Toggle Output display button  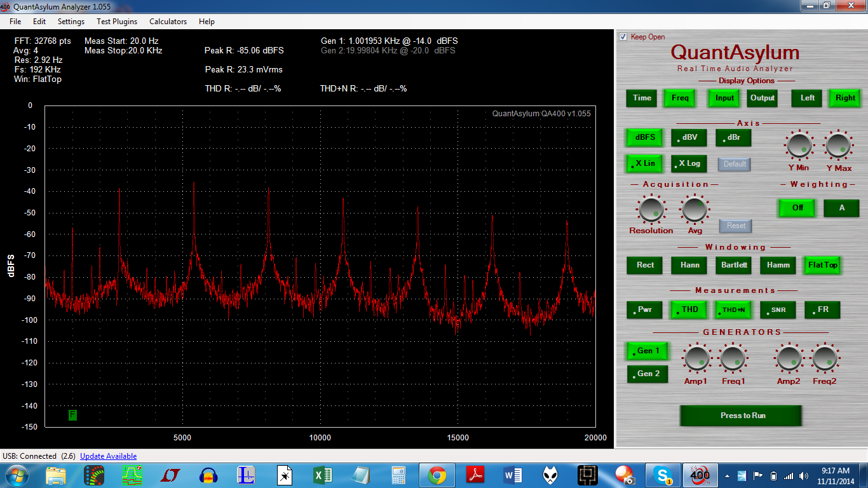[763, 98]
